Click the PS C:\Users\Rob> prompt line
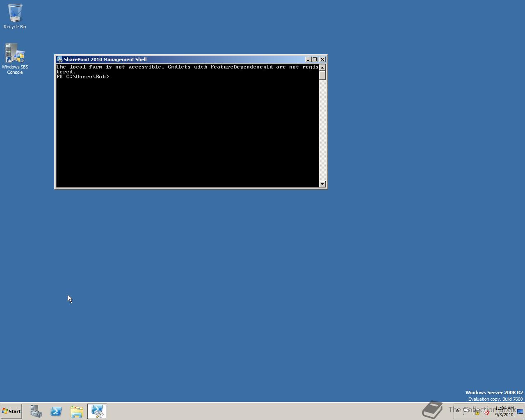The height and width of the screenshot is (420, 525). pos(83,77)
